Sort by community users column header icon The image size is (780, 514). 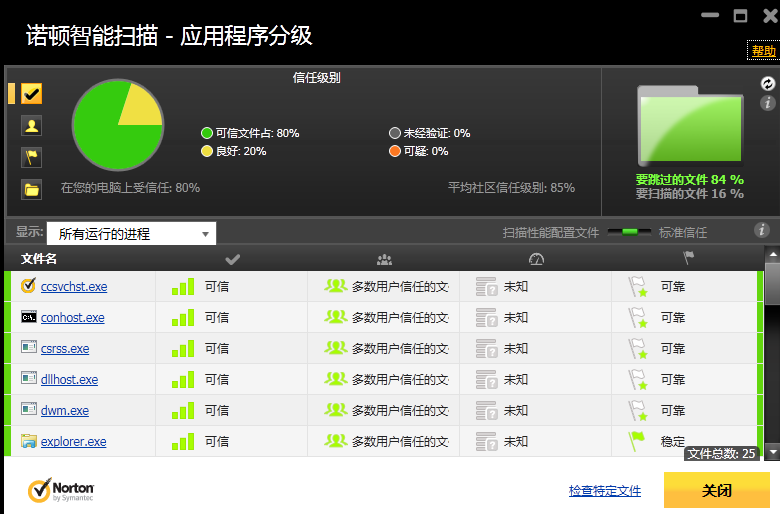tap(384, 259)
